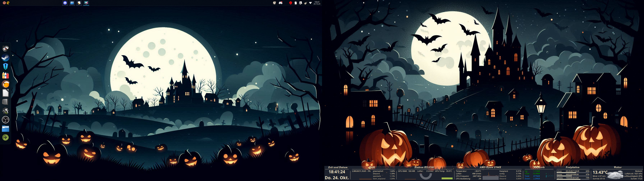Viewport: 644px width, 181px height.
Task: Open Steam from the left dock
Action: pos(6,58)
